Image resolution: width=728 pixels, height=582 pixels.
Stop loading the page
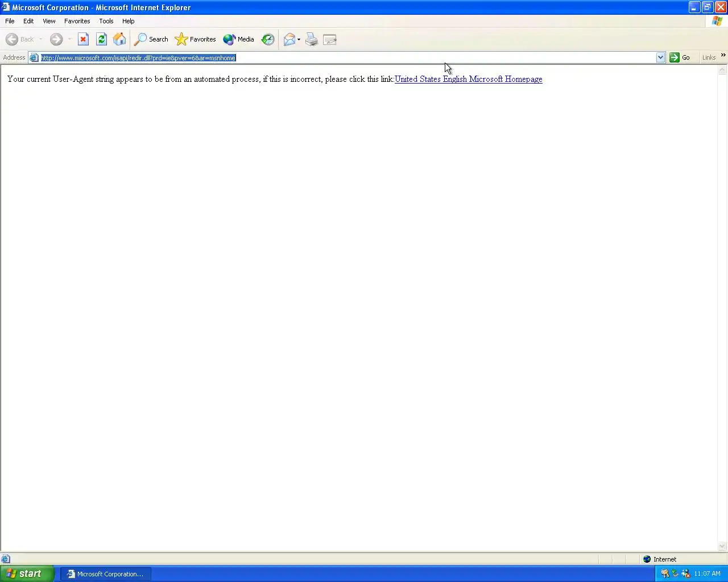click(83, 39)
